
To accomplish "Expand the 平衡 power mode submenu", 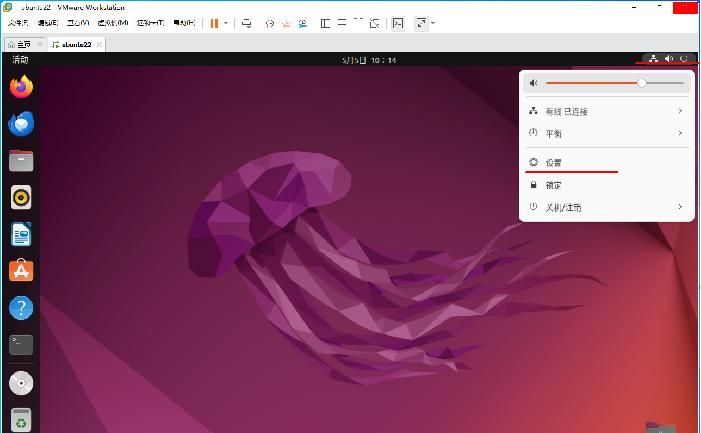I will click(x=605, y=133).
